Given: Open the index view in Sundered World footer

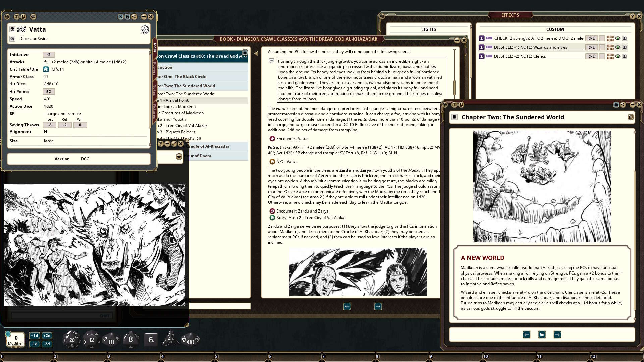Looking at the screenshot, I should pos(542,335).
